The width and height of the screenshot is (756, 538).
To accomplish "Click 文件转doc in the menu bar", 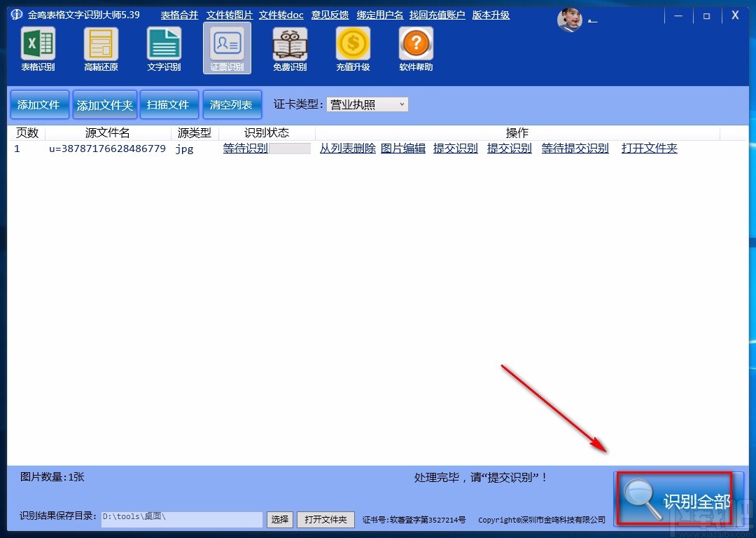I will (x=281, y=14).
